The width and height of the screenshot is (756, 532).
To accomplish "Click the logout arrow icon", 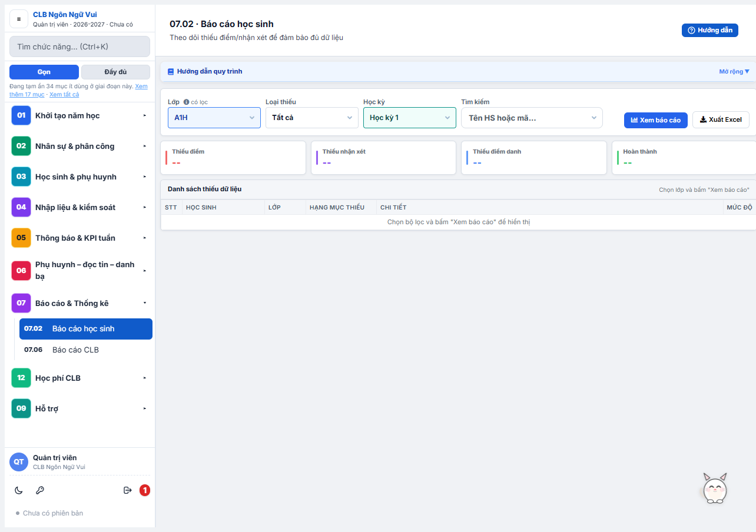I will pyautogui.click(x=127, y=490).
